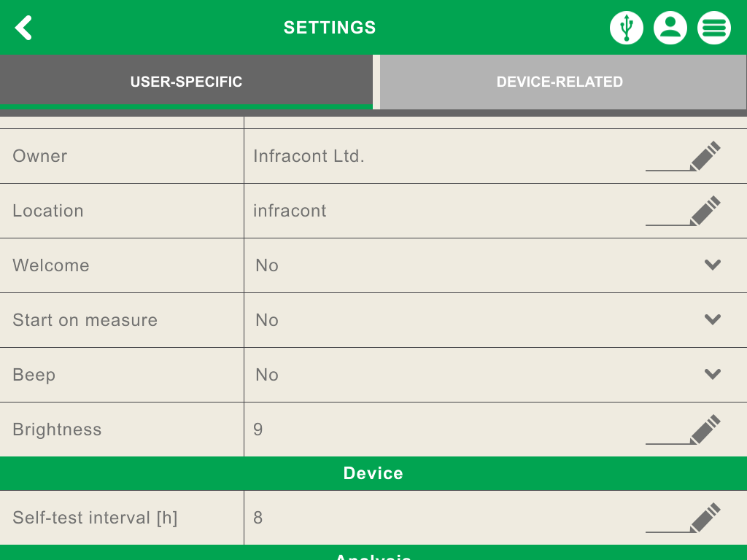Click the Location value infracont
The image size is (747, 560).
290,211
